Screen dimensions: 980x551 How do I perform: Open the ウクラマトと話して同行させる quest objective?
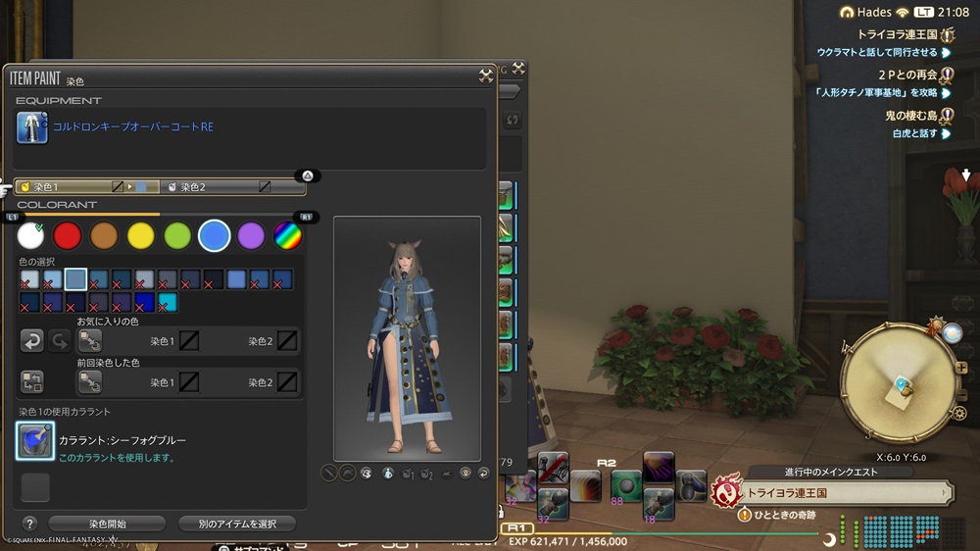877,53
